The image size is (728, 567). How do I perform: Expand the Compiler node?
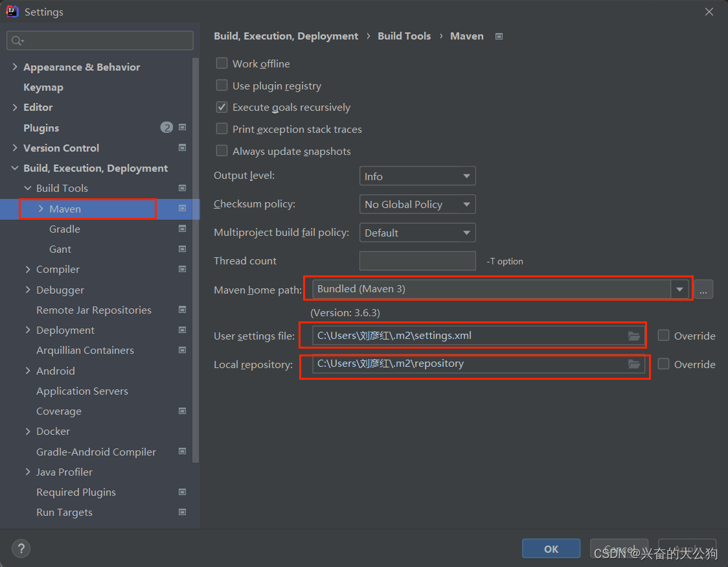(x=28, y=269)
